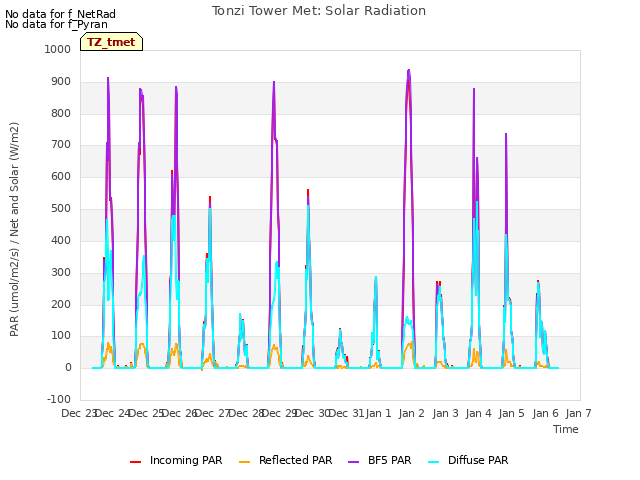The image size is (640, 480).
Task: Click x-axis label Dec 23
Action: [79, 413]
